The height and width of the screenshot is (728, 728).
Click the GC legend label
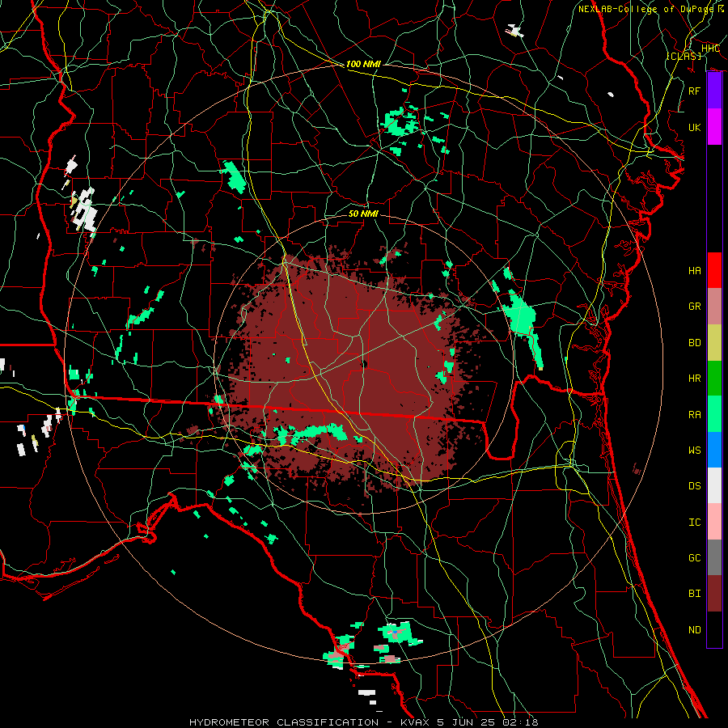click(695, 558)
